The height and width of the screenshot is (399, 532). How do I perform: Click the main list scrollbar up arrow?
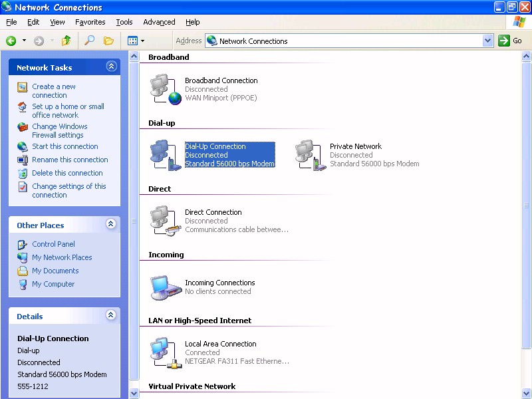[526, 56]
